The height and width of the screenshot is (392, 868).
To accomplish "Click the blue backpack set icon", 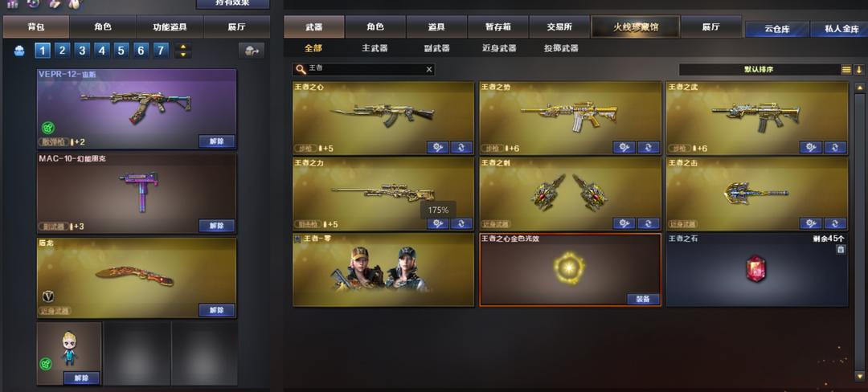I will [19, 51].
